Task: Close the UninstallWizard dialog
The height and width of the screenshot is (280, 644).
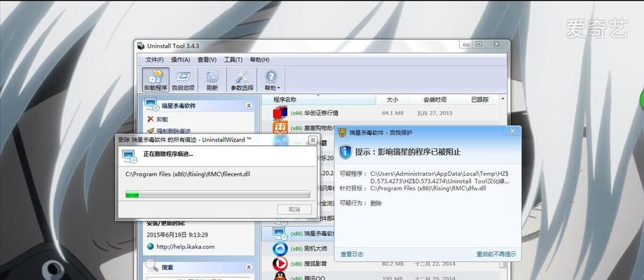Action: click(313, 140)
